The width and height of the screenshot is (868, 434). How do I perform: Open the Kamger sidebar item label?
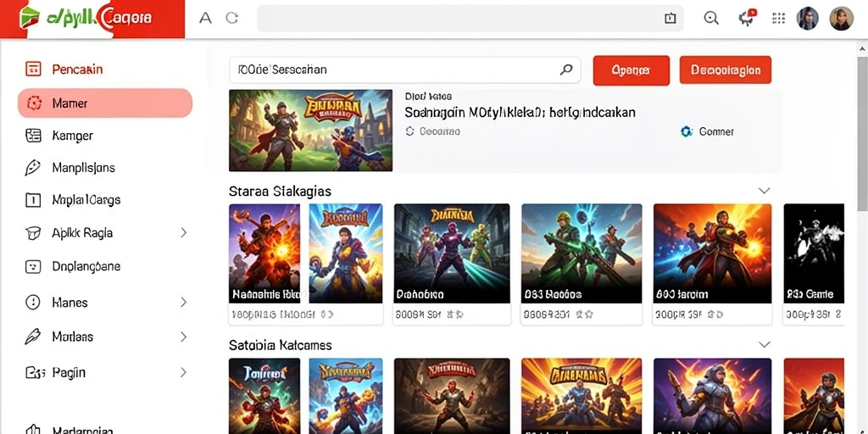point(73,135)
